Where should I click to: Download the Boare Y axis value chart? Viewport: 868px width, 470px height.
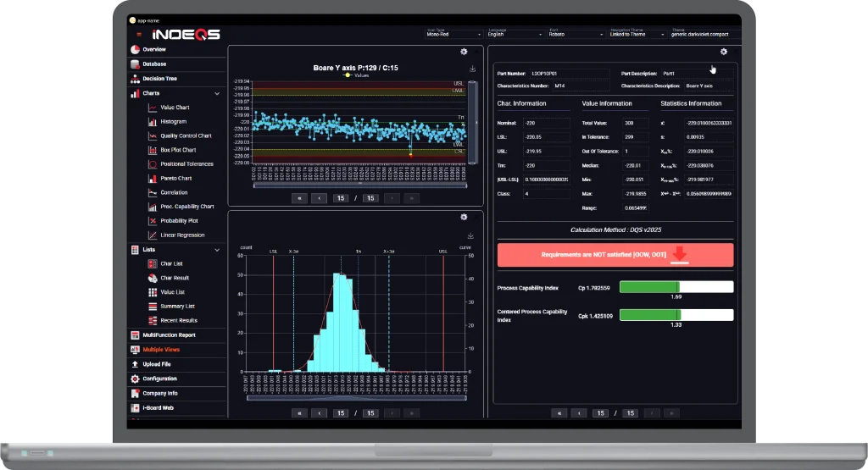pos(472,69)
